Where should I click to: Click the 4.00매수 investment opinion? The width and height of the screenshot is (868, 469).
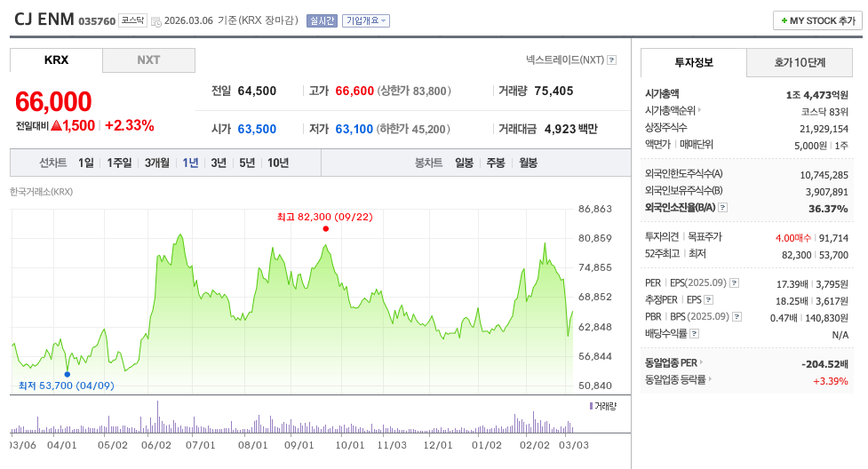(793, 238)
